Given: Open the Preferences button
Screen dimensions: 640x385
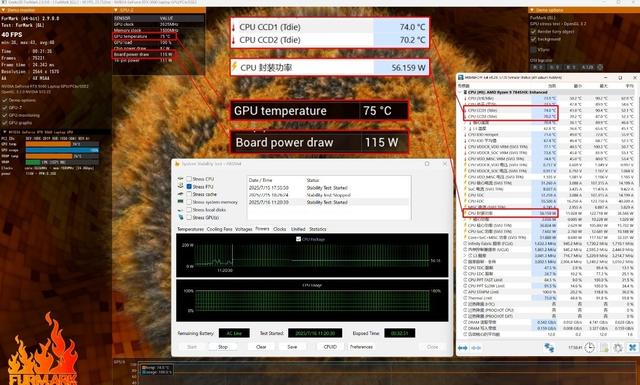Looking at the screenshot, I should coord(361,347).
